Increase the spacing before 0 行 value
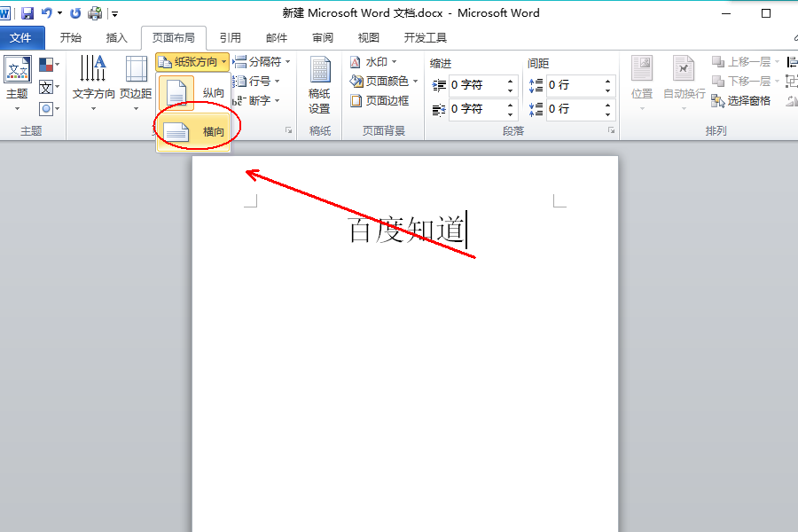Viewport: 798px width, 532px height. click(607, 81)
